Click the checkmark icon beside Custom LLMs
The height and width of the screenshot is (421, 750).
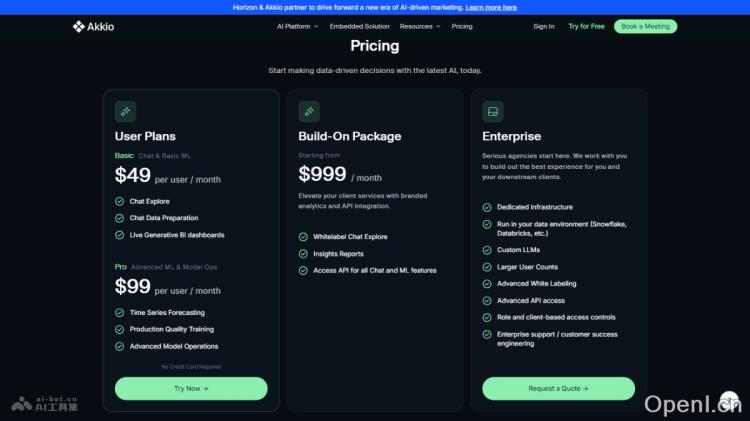[487, 250]
